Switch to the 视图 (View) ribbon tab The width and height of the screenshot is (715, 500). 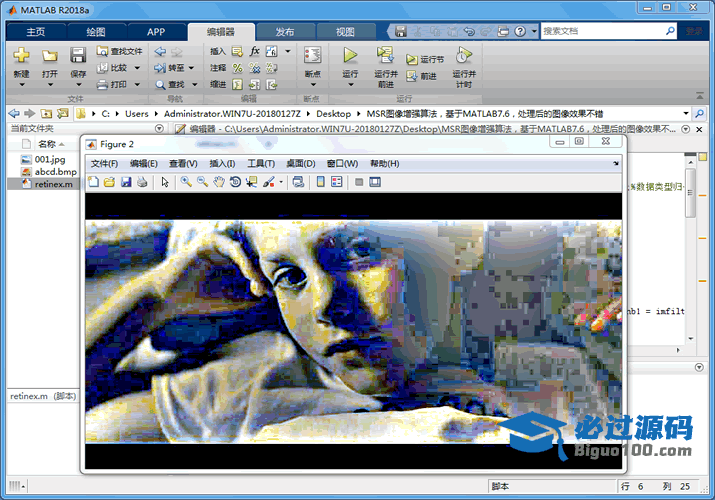[345, 32]
